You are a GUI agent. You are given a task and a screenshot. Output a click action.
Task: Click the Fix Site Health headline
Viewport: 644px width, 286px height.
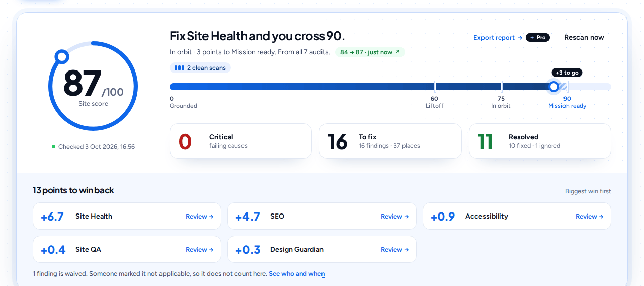coord(257,36)
